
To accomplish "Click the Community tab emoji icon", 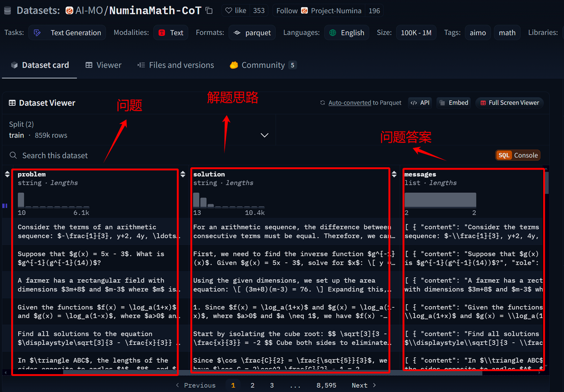I will tap(234, 65).
